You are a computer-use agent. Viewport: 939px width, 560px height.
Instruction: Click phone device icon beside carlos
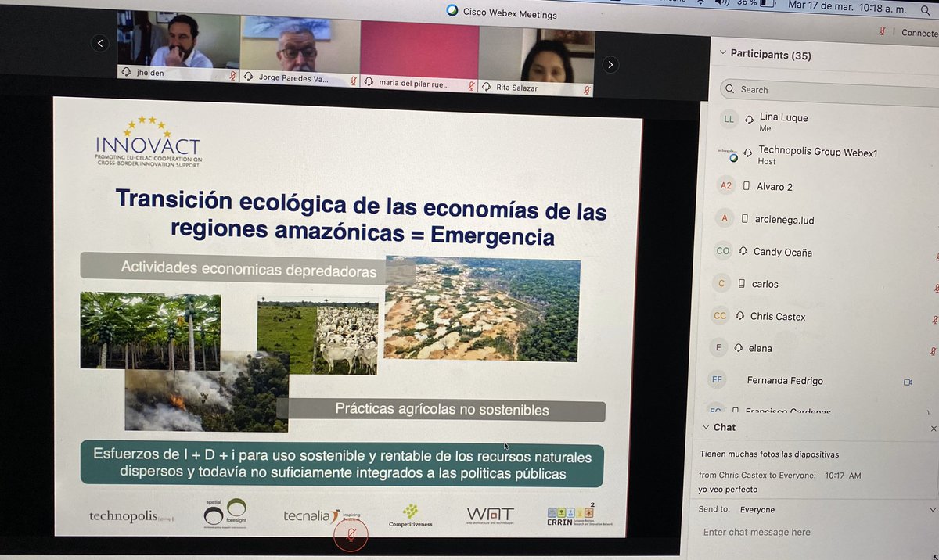coord(741,284)
